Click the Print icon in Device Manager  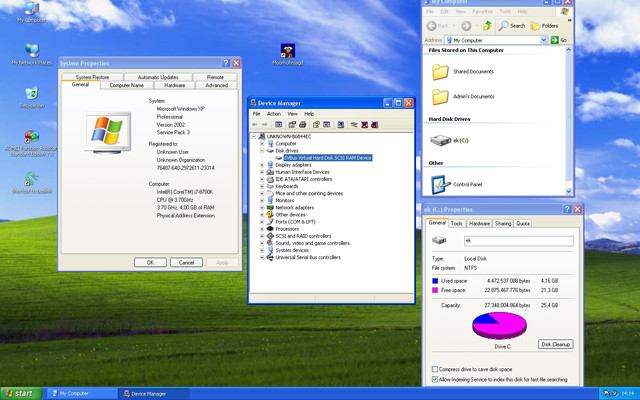pyautogui.click(x=302, y=124)
